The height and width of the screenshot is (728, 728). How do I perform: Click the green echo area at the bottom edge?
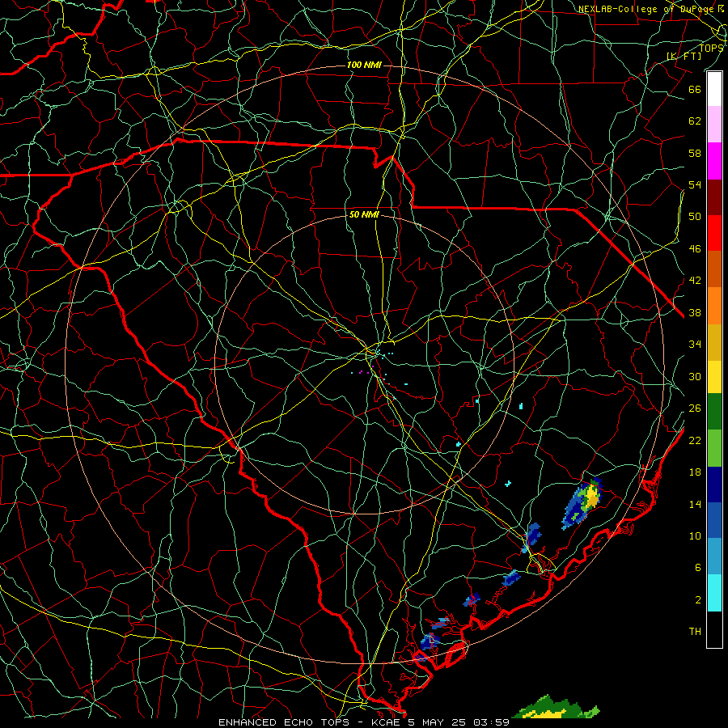point(556,708)
